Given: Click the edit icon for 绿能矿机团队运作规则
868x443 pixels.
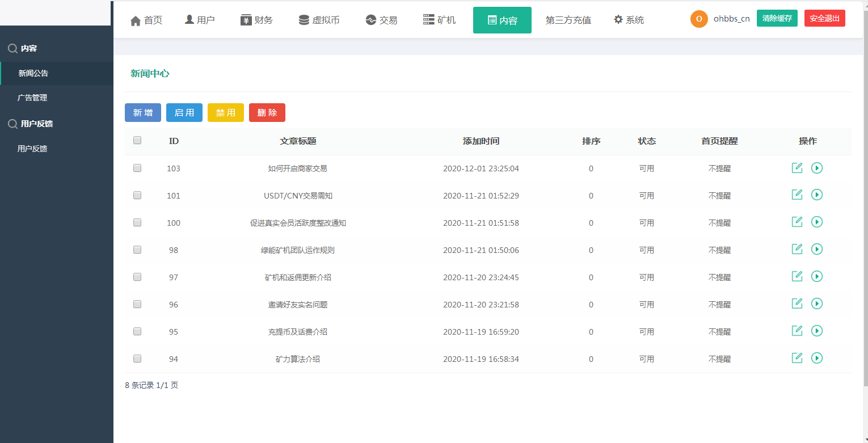Looking at the screenshot, I should (797, 249).
